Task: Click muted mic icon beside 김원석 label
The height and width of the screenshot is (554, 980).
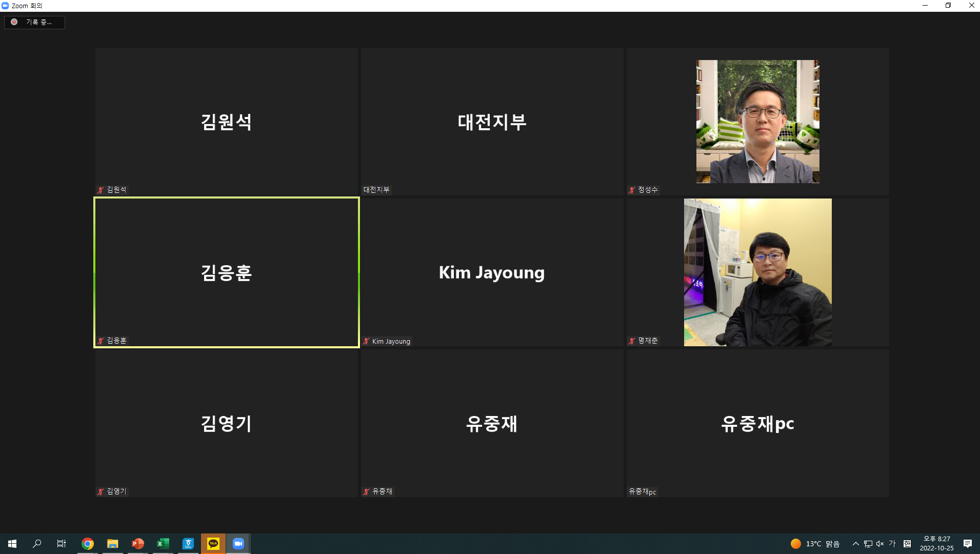Action: point(101,190)
